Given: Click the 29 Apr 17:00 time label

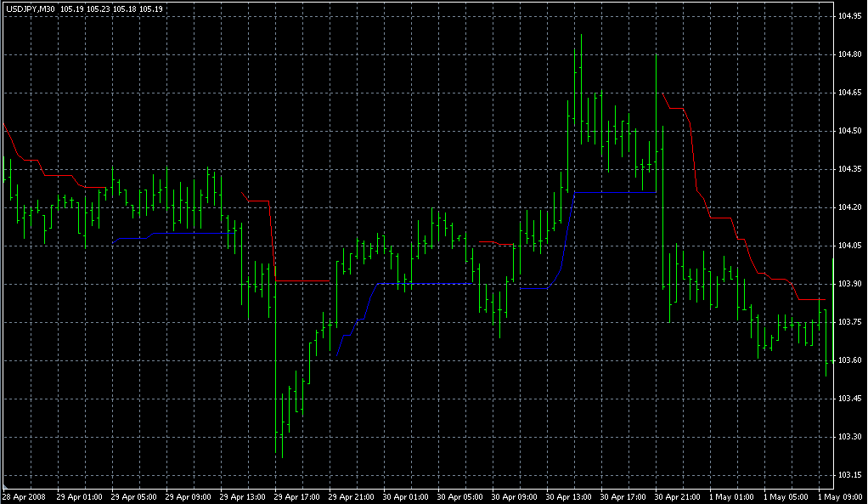Looking at the screenshot, I should 296,496.
